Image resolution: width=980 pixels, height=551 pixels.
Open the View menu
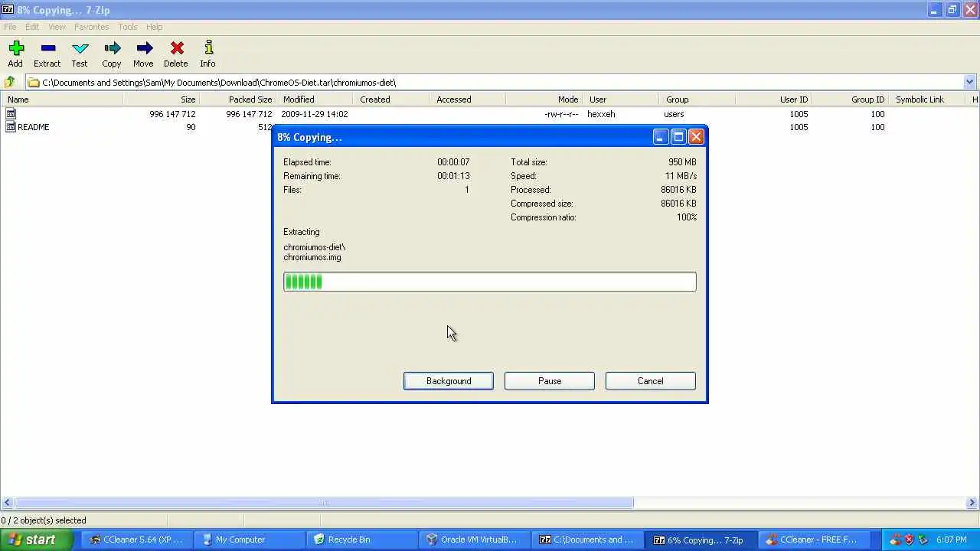(57, 27)
